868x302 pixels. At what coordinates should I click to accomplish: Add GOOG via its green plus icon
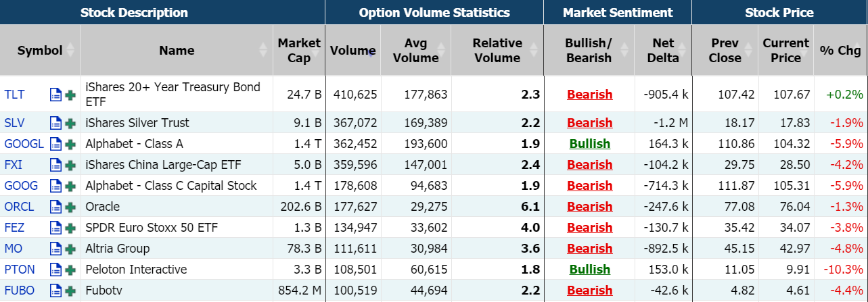70,186
